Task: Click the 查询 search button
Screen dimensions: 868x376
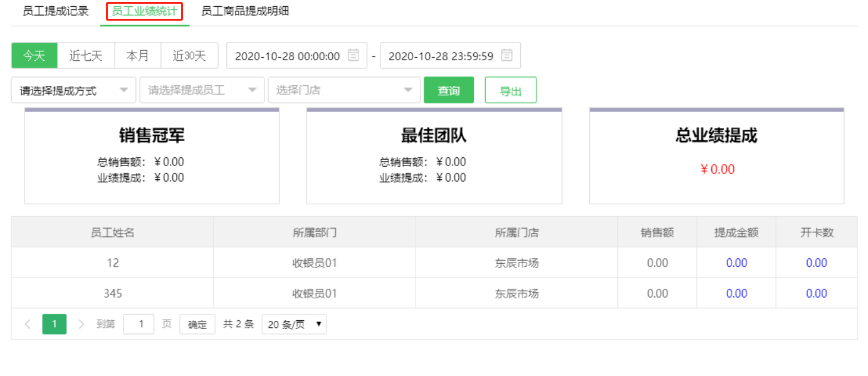Action: pyautogui.click(x=449, y=90)
